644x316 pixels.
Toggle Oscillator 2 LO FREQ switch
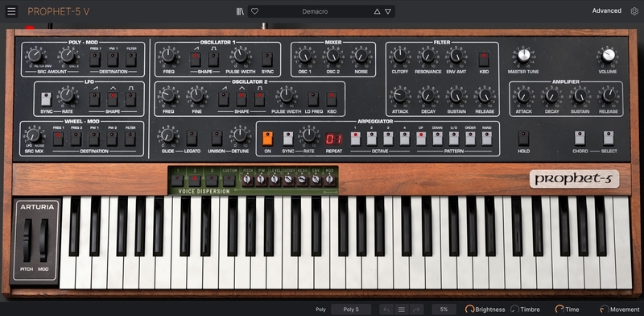(x=313, y=99)
